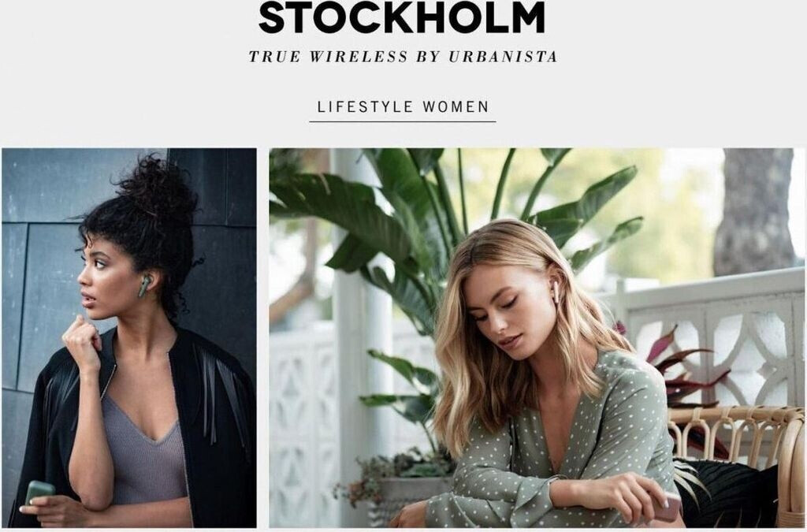The image size is (807, 532).
Task: Click the green charging case in hand
Action: coord(39,491)
